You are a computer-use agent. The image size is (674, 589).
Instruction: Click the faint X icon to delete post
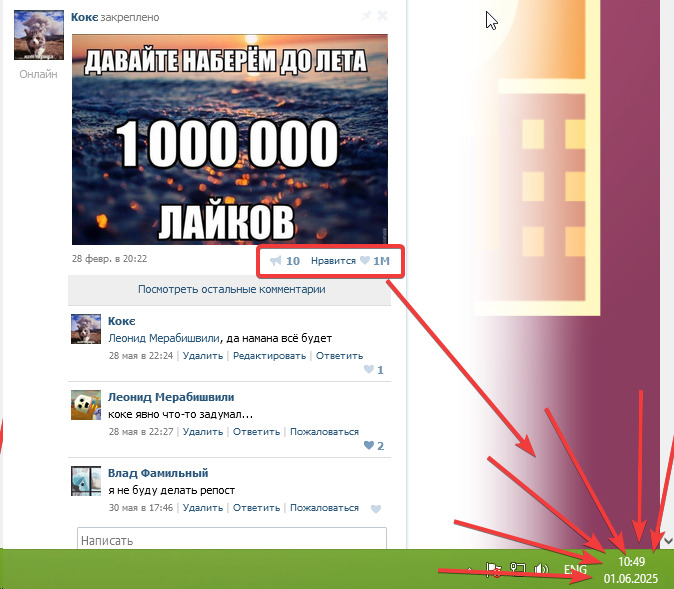pos(382,16)
